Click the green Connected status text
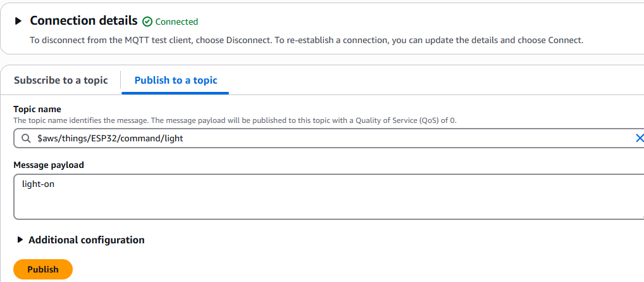Viewport: 644px width, 282px height. (x=176, y=22)
